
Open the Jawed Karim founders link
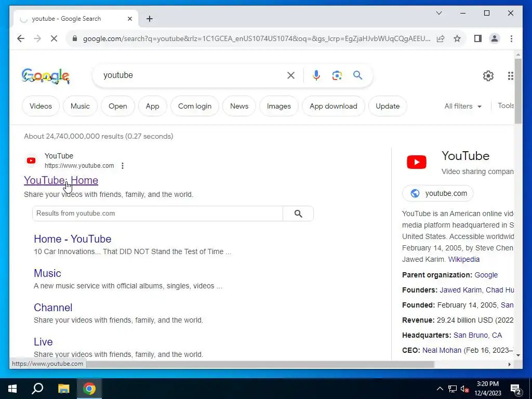(460, 290)
